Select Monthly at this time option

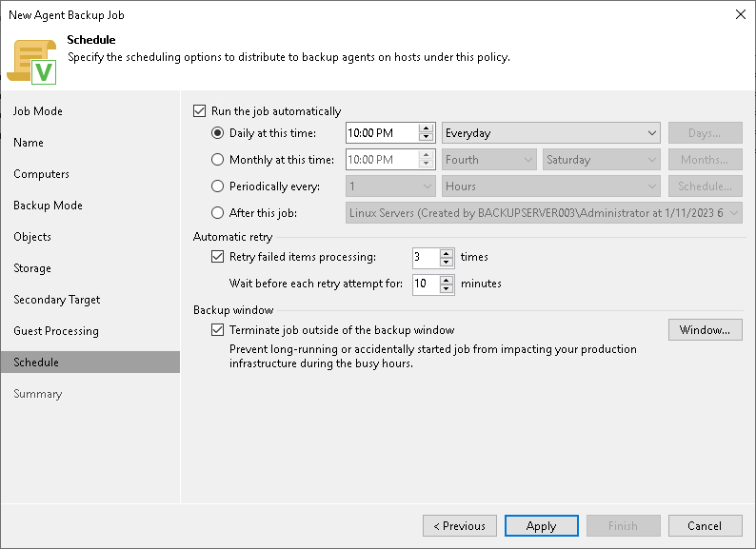[217, 160]
